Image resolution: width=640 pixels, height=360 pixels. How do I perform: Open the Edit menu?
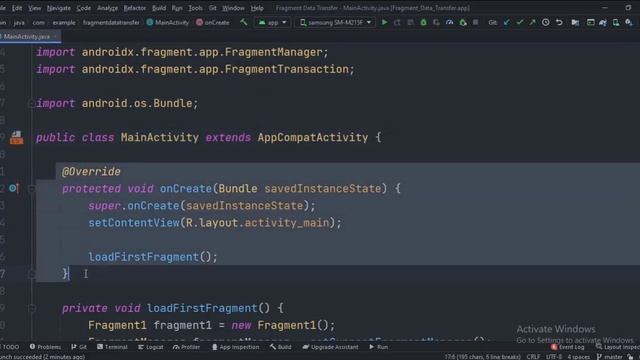click(17, 8)
